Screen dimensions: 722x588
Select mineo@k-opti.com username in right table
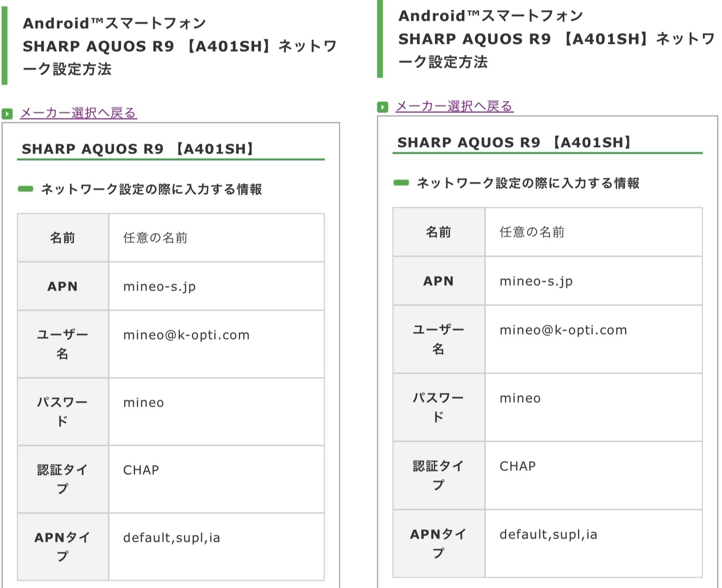click(563, 330)
